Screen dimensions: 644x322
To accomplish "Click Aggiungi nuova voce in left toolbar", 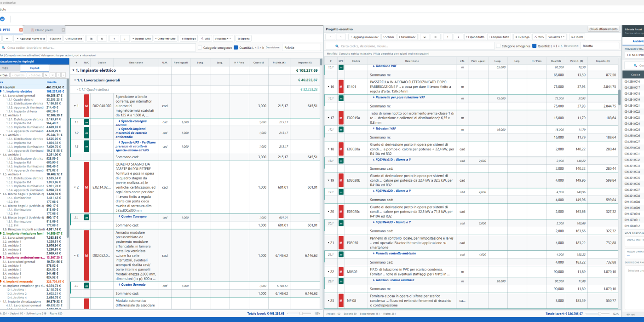I will [30, 39].
